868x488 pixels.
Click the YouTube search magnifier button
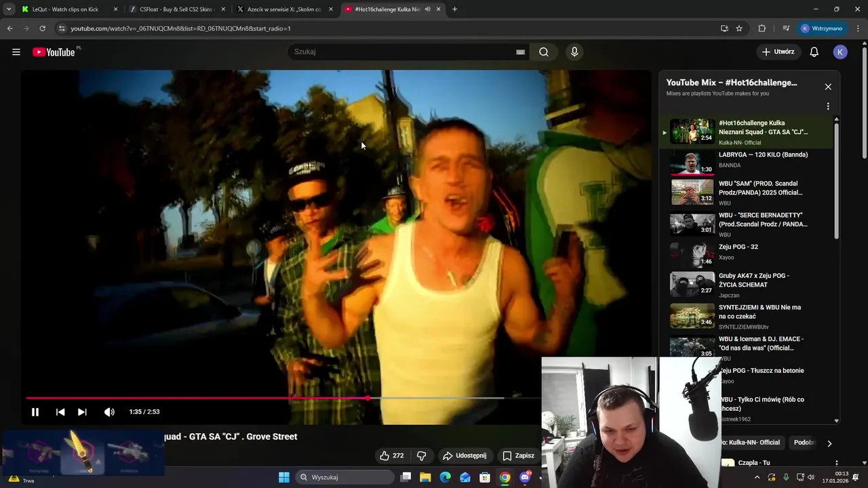pyautogui.click(x=544, y=52)
